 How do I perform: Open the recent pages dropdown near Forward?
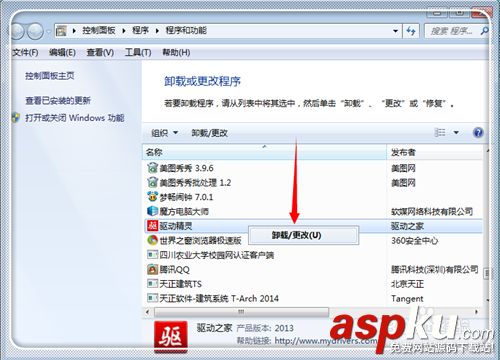coord(48,32)
